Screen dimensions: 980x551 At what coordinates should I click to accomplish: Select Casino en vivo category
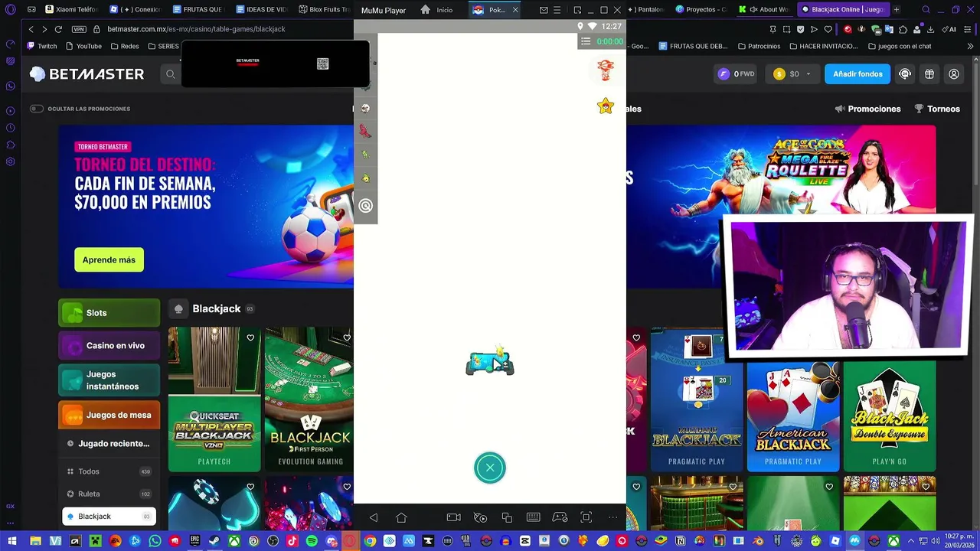109,346
